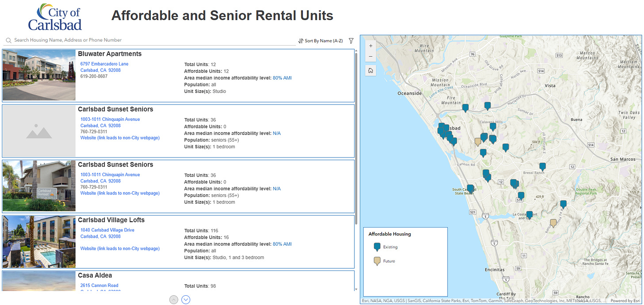Open Bluwater Apartments photo thumbnail
The width and height of the screenshot is (644, 305).
[x=39, y=75]
